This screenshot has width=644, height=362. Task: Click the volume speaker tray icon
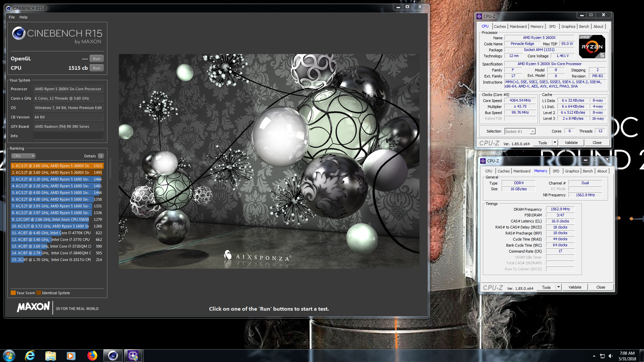click(610, 356)
